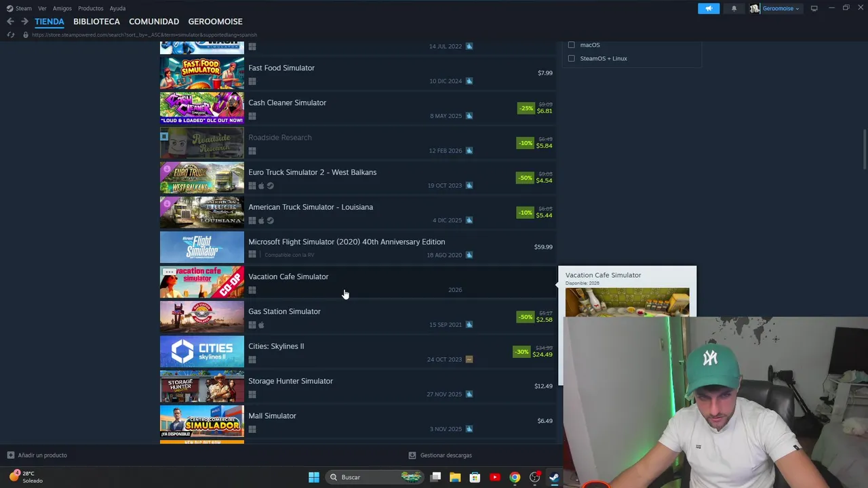Click the DLC badge on Euro Truck Simulator 2 thumbnail
Screen dimensions: 868x488
[167, 169]
